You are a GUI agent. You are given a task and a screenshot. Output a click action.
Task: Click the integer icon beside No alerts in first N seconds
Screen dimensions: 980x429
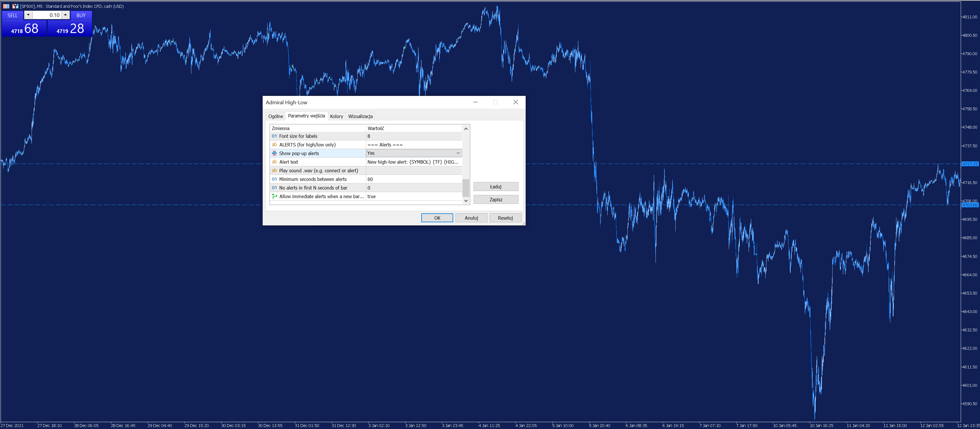pyautogui.click(x=274, y=188)
